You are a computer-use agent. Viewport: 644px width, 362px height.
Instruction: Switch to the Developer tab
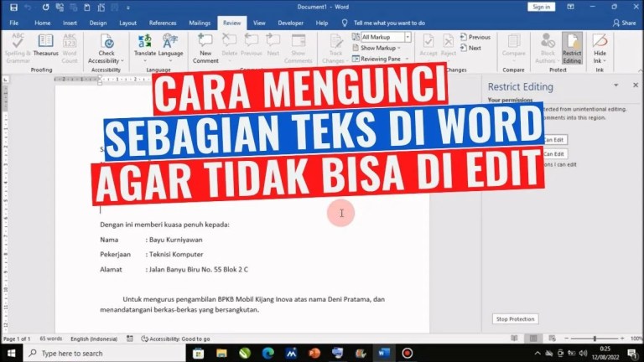[290, 23]
